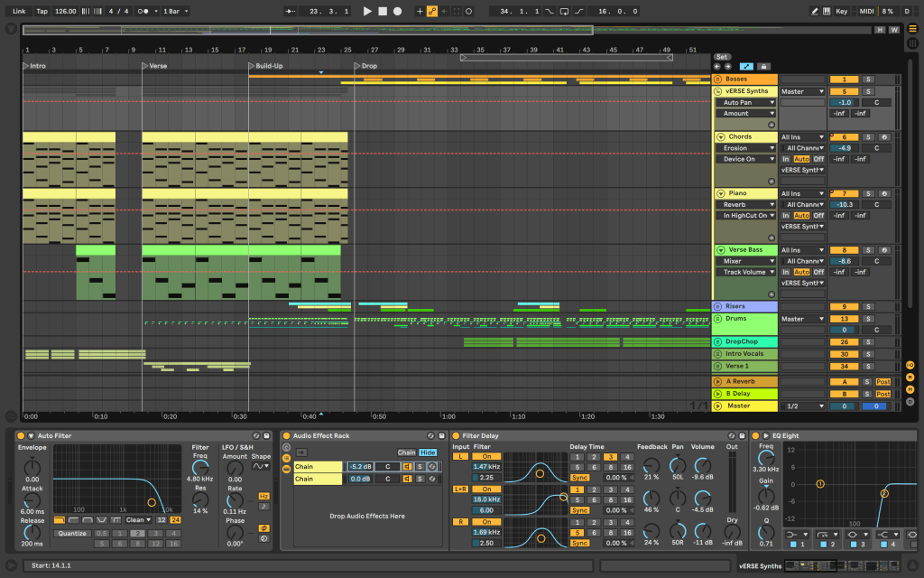The width and height of the screenshot is (924, 578).
Task: Click the Stop button in transport
Action: [x=383, y=11]
